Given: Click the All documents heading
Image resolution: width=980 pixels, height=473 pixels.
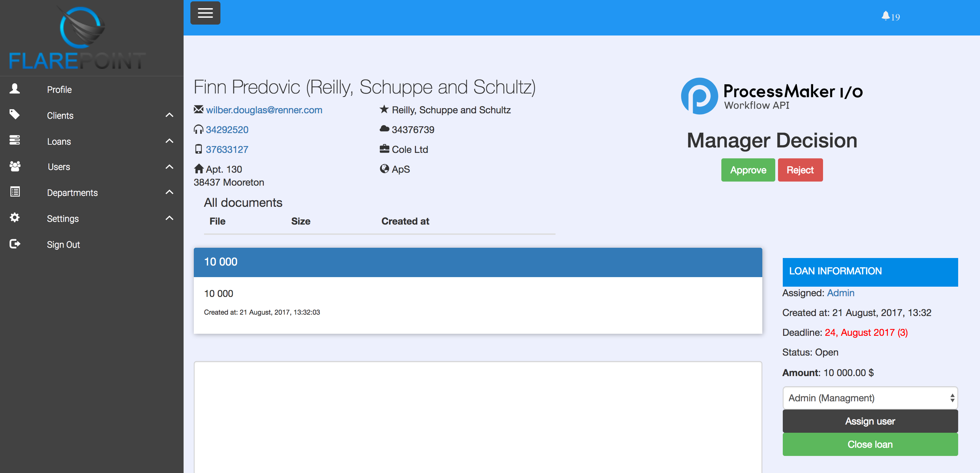Looking at the screenshot, I should pos(243,203).
